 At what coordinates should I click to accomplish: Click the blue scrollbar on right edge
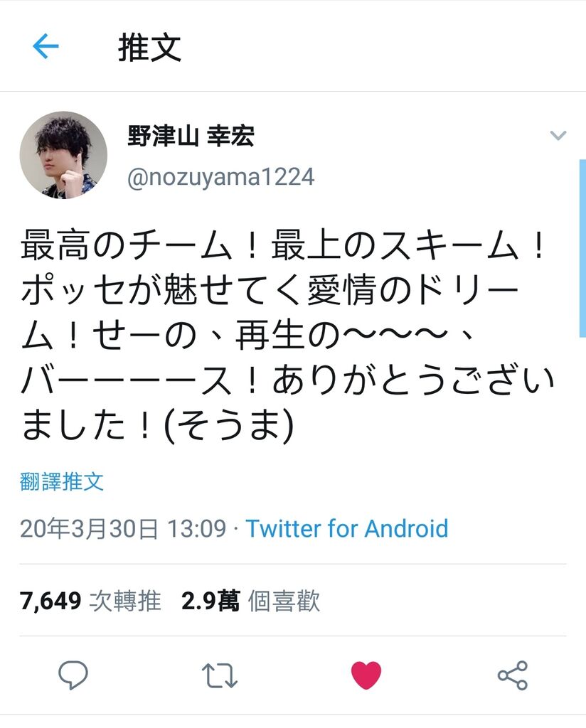coord(582,248)
